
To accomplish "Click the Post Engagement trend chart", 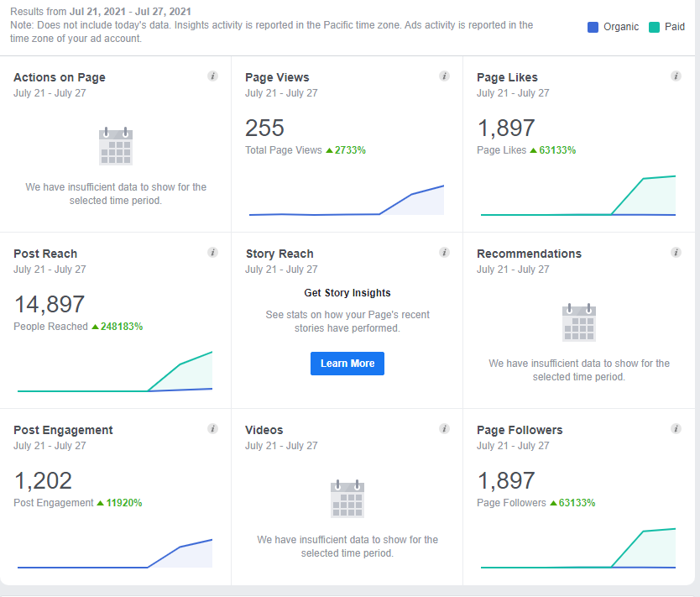I will tap(115, 553).
